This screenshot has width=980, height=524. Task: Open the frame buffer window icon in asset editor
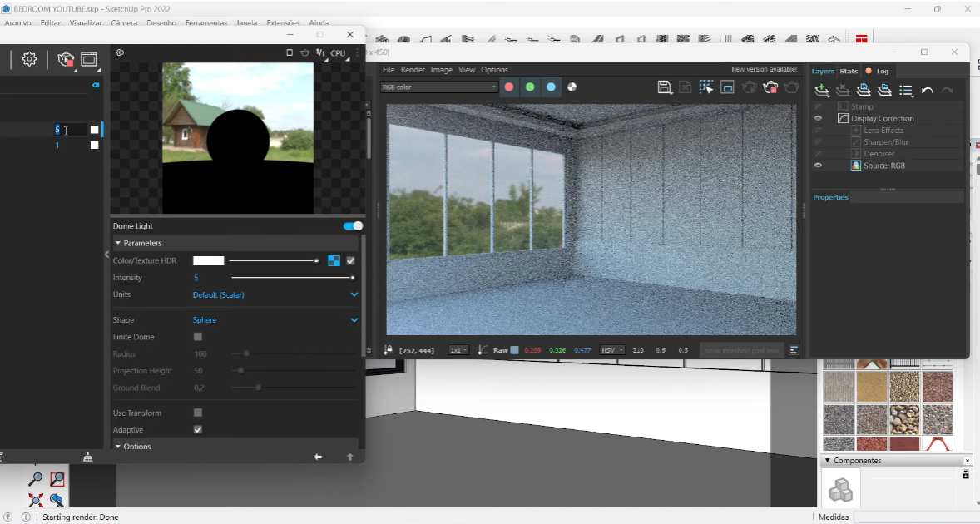click(89, 59)
